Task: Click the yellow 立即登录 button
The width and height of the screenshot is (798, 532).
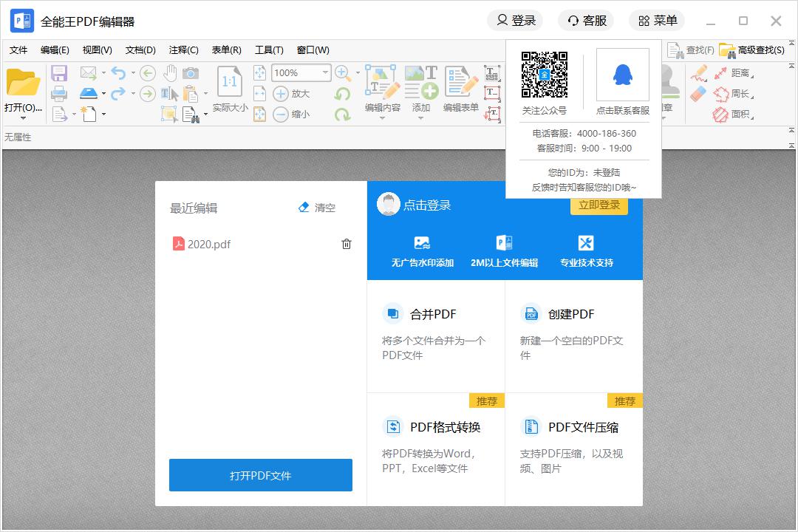Action: tap(598, 205)
